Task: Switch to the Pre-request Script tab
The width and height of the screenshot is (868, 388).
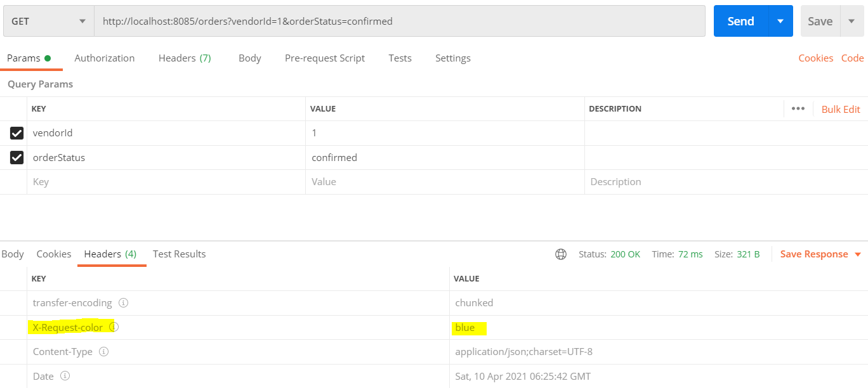Action: 325,58
